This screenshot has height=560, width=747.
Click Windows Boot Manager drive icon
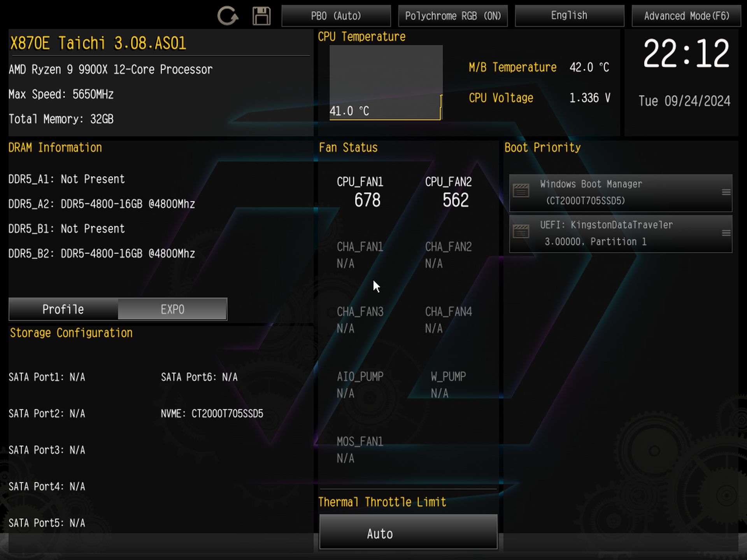[x=521, y=191]
